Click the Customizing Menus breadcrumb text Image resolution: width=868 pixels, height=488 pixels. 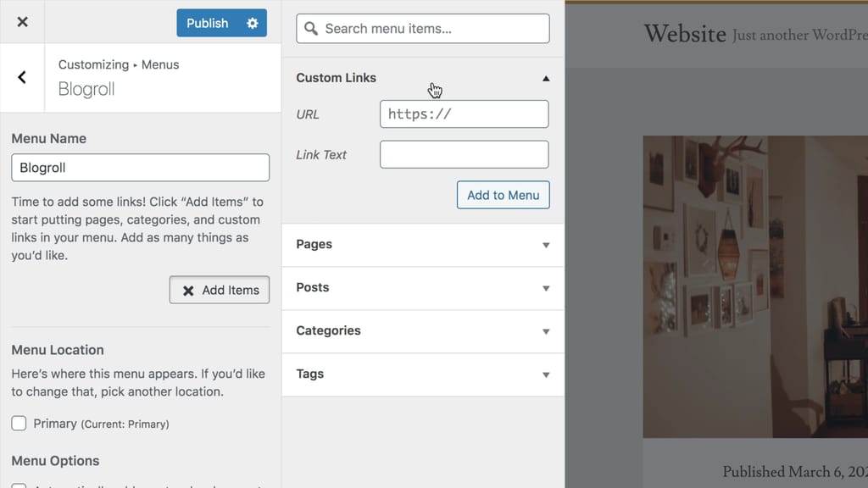coord(119,64)
